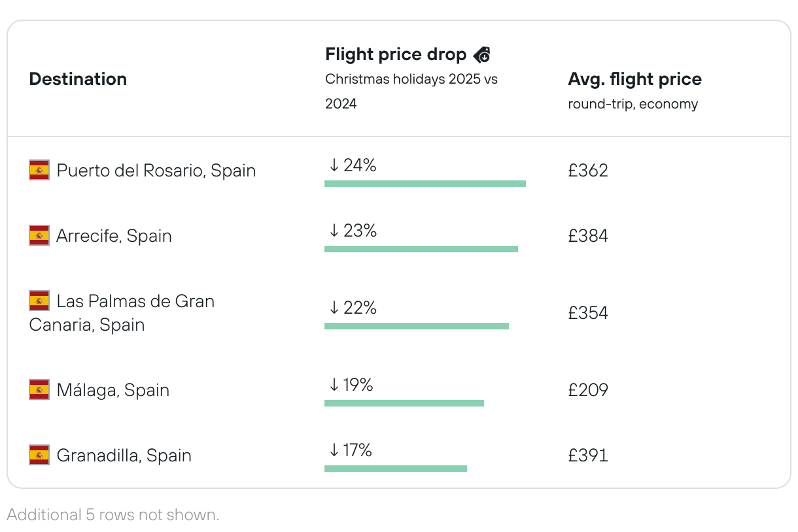Click the price tag icon beside Flight price drop
Image resolution: width=798 pixels, height=532 pixels.
(x=481, y=55)
